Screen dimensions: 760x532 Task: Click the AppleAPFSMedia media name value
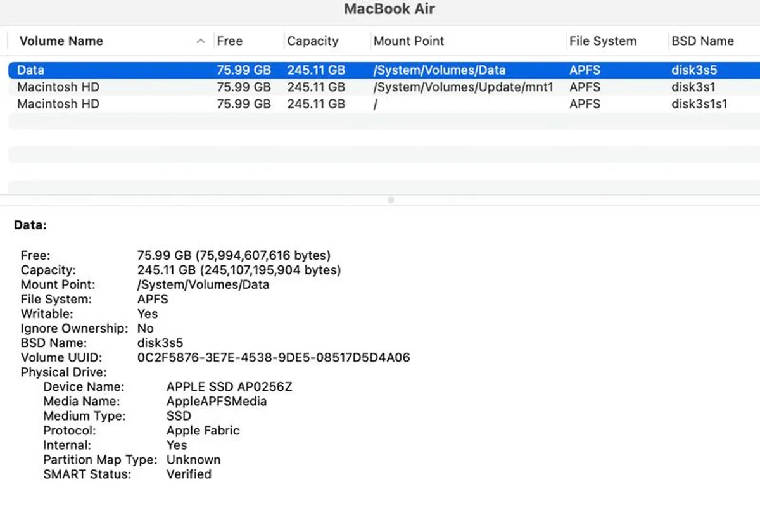217,402
